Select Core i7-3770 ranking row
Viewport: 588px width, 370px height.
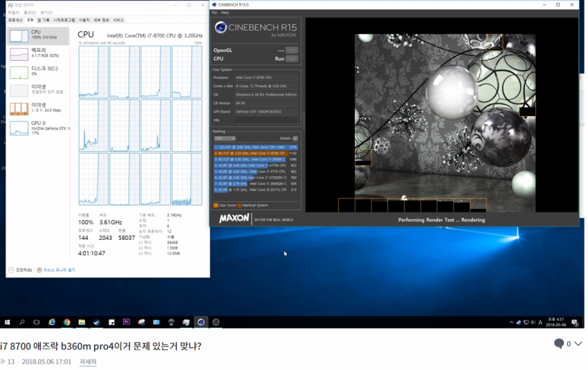pyautogui.click(x=256, y=172)
